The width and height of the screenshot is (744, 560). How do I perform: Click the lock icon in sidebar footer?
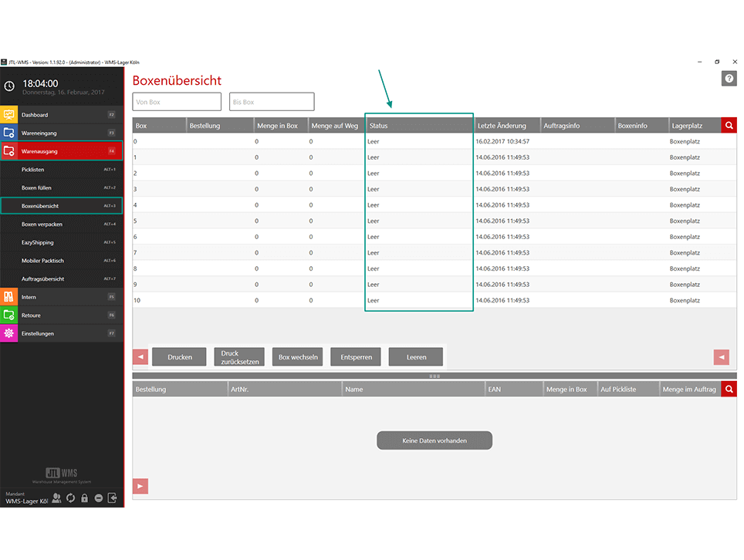point(84,498)
